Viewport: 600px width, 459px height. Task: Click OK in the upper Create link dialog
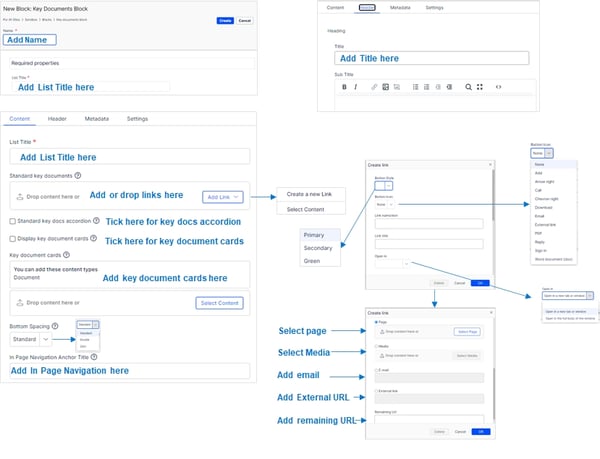click(480, 283)
